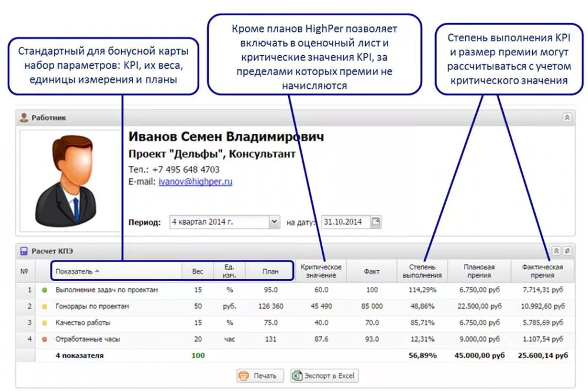Image resolution: width=588 pixels, height=391 pixels.
Task: Click the 12,31% completion value
Action: [422, 339]
